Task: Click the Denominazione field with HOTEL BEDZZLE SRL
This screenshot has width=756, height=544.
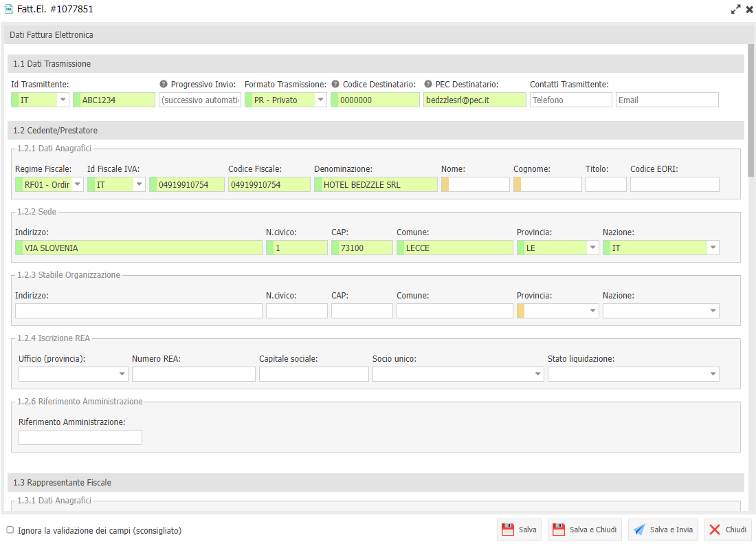Action: click(375, 184)
